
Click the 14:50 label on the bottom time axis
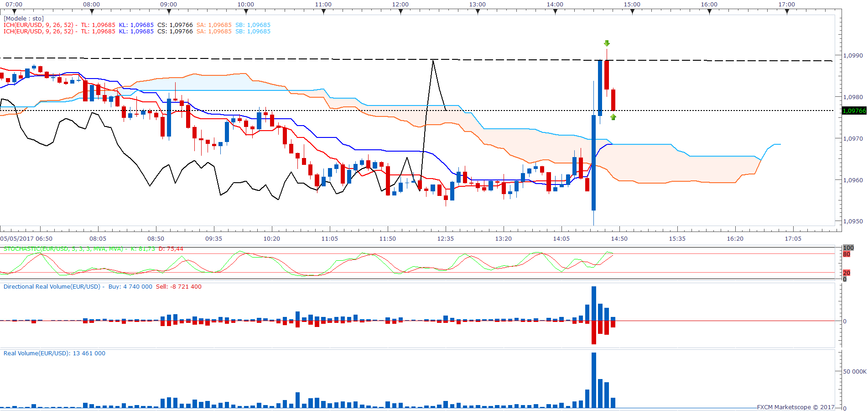click(x=619, y=239)
